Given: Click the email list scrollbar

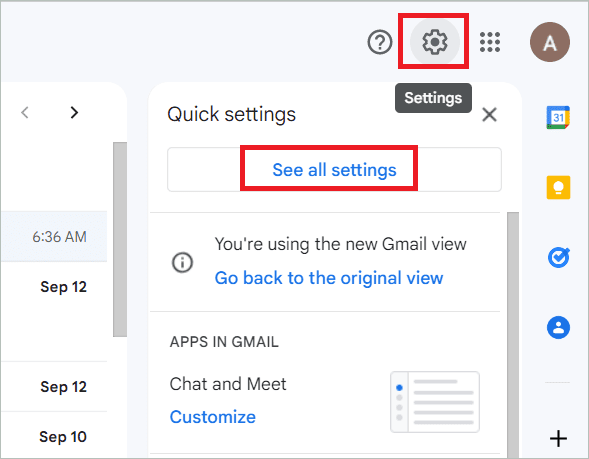Looking at the screenshot, I should click(120, 240).
